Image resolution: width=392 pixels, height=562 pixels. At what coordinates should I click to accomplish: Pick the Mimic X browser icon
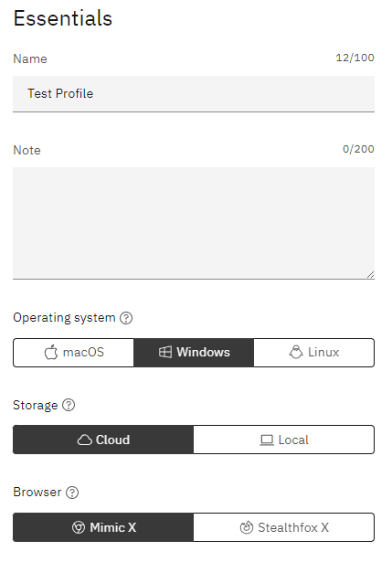pos(79,527)
